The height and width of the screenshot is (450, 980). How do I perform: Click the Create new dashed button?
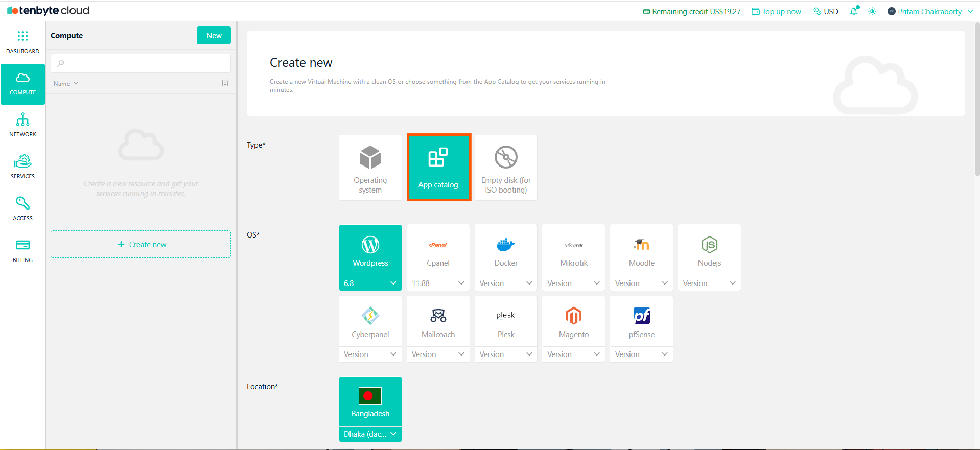(141, 244)
